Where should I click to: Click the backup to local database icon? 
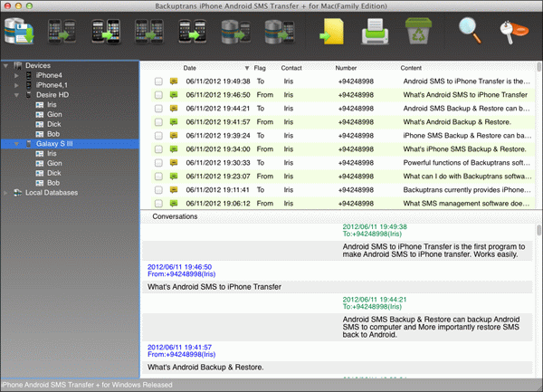click(x=19, y=31)
